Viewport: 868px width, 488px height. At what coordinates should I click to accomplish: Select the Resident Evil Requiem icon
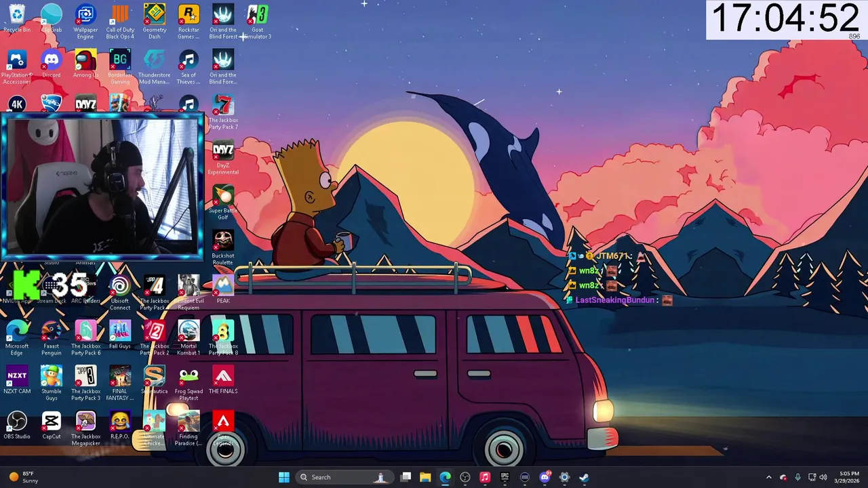(x=189, y=293)
